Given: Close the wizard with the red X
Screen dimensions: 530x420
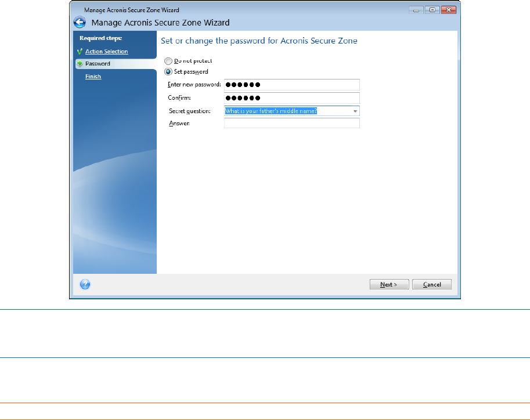Looking at the screenshot, I should (448, 10).
